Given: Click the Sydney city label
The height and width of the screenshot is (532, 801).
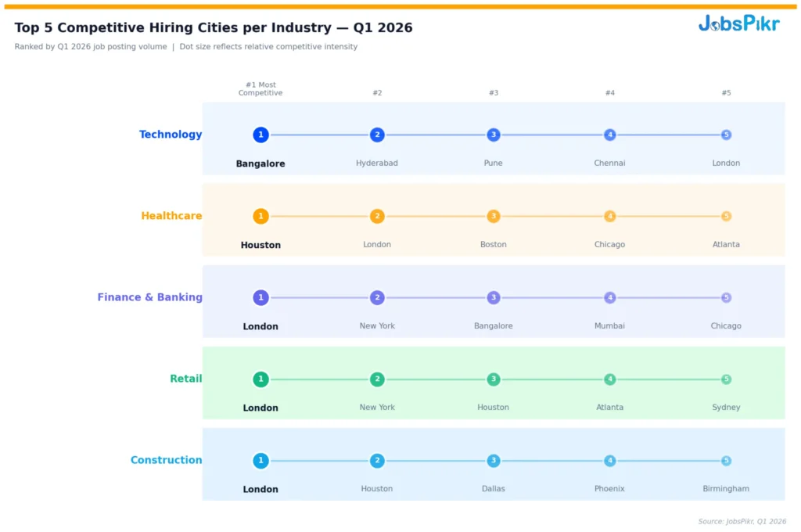Looking at the screenshot, I should 726,408.
